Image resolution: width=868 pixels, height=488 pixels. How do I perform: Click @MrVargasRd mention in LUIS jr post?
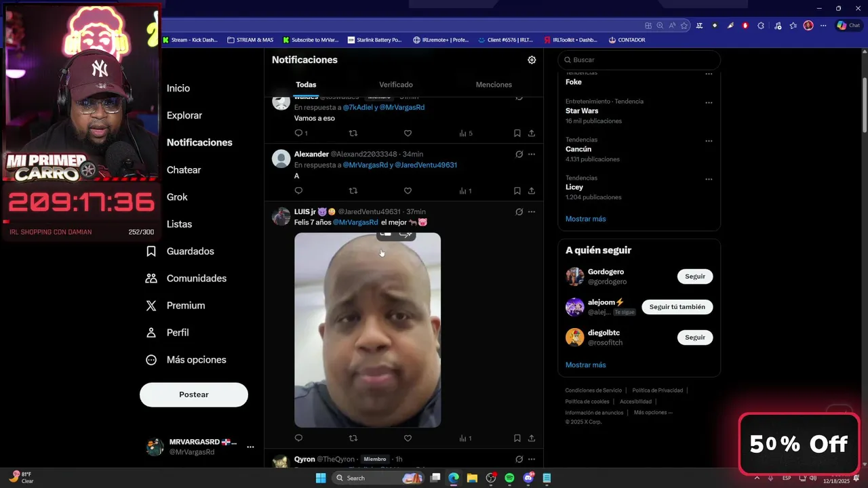355,222
